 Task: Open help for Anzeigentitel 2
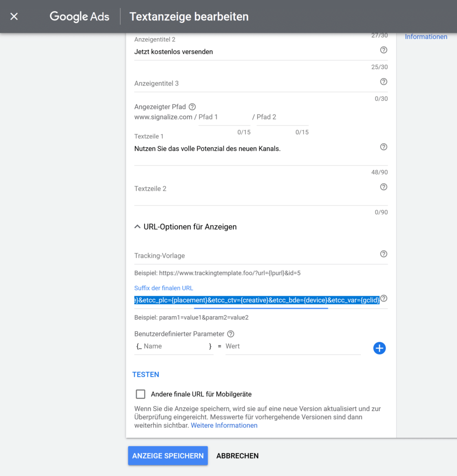[x=384, y=50]
